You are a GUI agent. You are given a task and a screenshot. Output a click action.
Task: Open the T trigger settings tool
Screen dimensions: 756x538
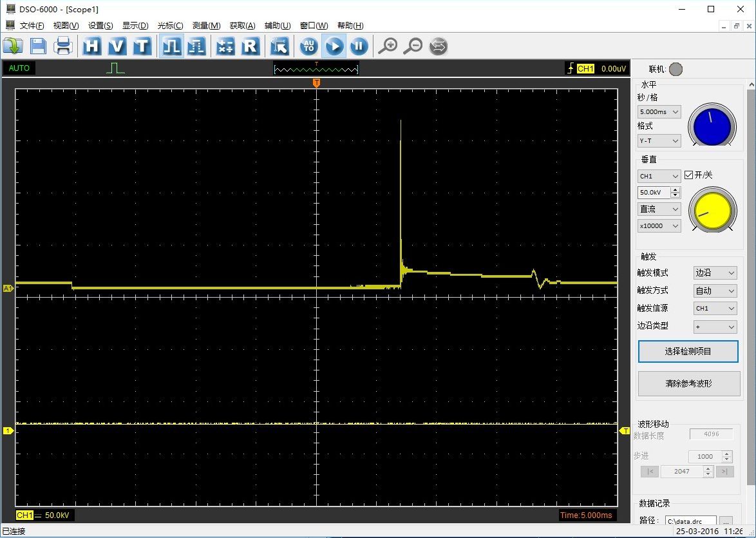[x=142, y=46]
